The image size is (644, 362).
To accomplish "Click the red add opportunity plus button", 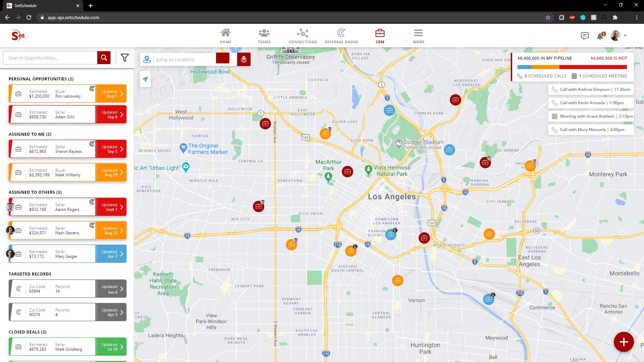I will (x=624, y=342).
